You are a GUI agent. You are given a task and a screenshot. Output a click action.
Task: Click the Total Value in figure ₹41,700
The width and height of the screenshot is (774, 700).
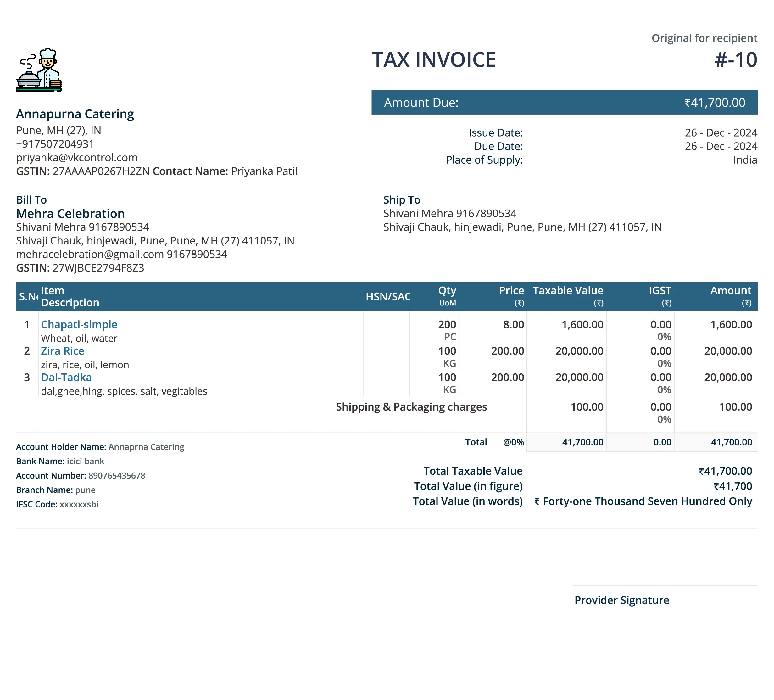coord(732,486)
